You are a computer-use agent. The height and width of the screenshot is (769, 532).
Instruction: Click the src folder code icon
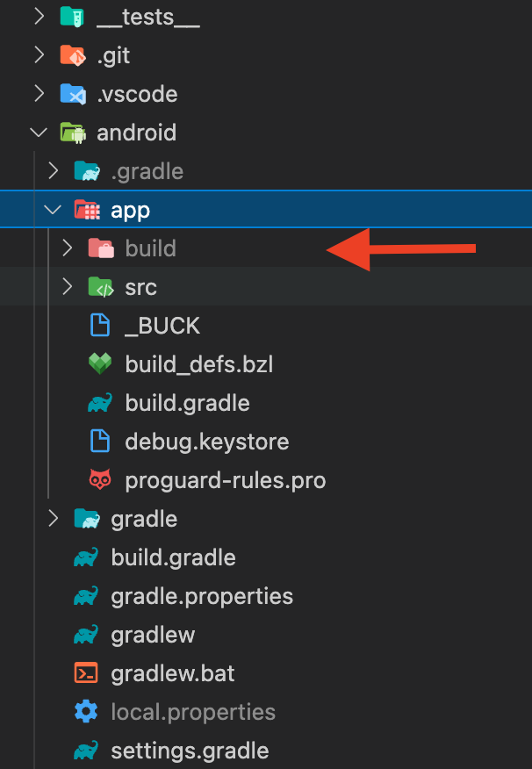pyautogui.click(x=100, y=287)
